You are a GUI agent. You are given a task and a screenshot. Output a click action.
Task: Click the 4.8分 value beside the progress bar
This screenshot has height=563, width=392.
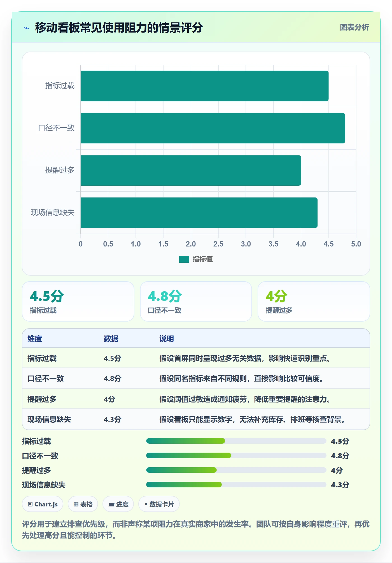[340, 456]
